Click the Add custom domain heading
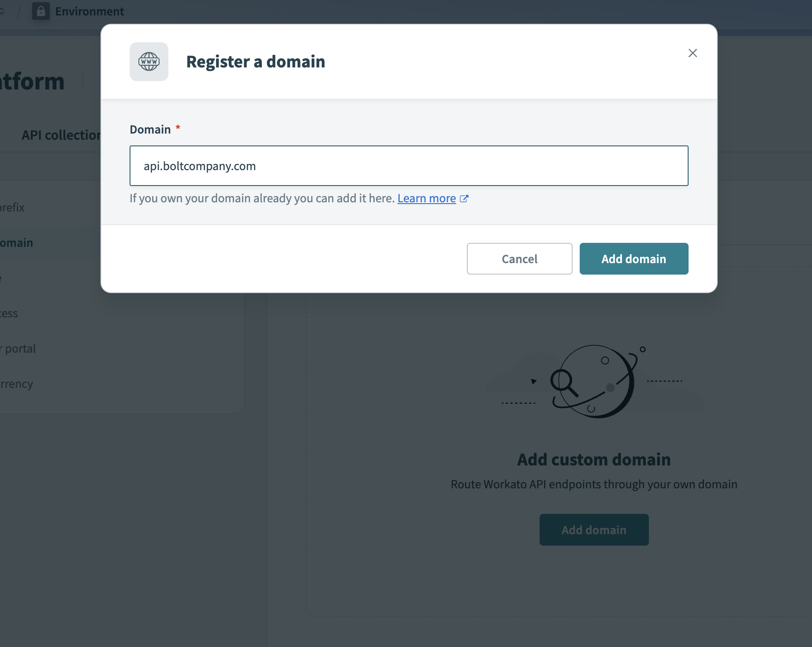The width and height of the screenshot is (812, 647). click(x=593, y=459)
